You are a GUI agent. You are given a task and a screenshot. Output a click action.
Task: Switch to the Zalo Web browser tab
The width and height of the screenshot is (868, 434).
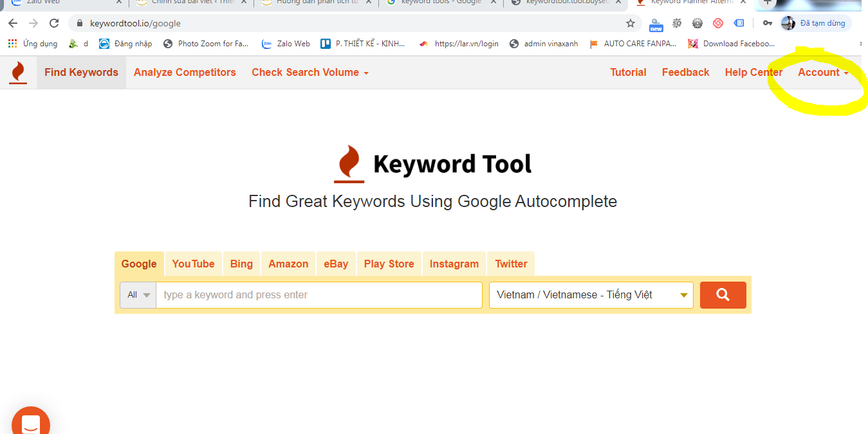(x=64, y=3)
